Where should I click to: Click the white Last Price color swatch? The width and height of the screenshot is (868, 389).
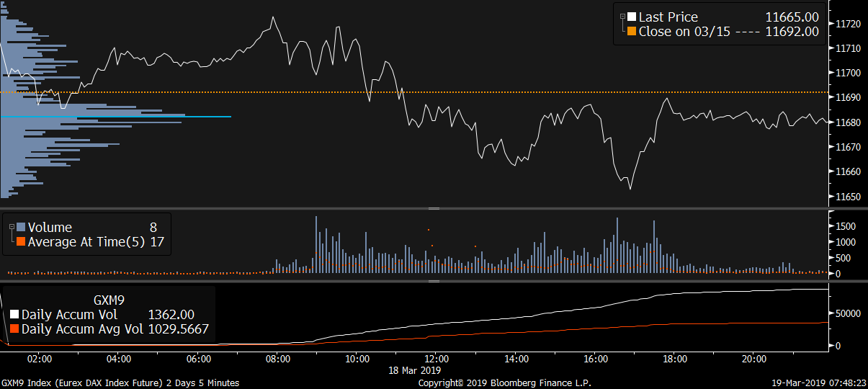[x=632, y=17]
